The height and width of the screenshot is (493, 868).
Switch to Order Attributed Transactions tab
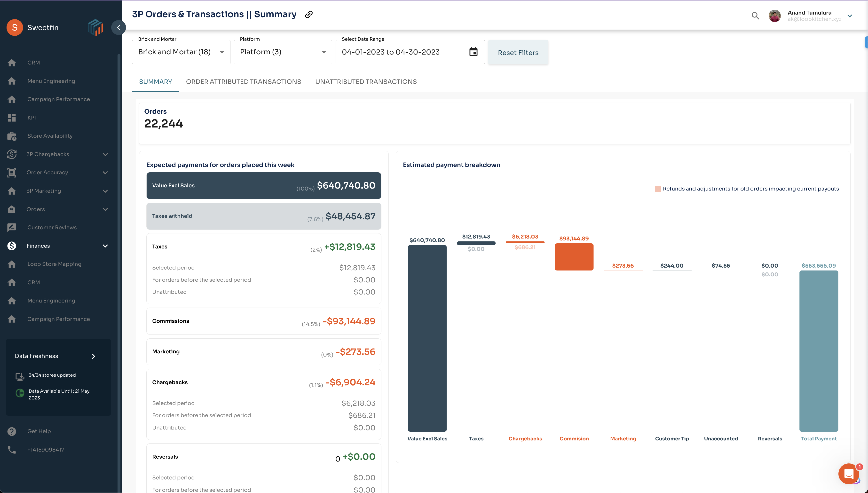click(x=243, y=82)
